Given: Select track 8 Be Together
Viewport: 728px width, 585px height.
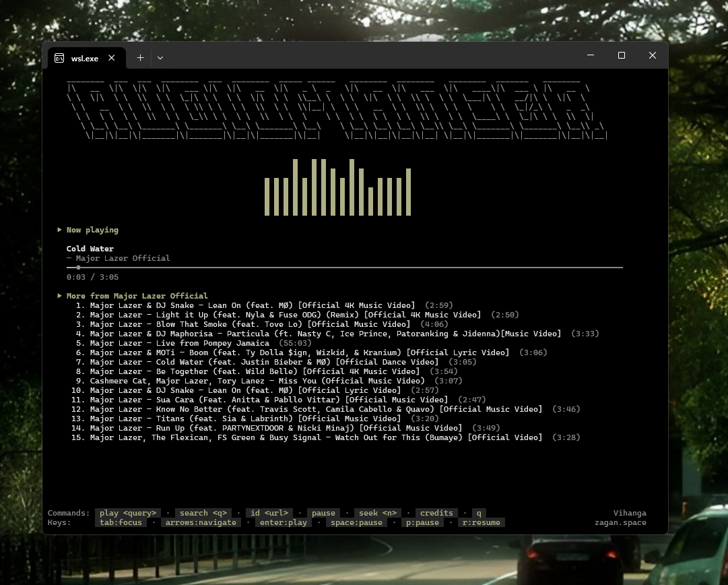Looking at the screenshot, I should [x=267, y=371].
